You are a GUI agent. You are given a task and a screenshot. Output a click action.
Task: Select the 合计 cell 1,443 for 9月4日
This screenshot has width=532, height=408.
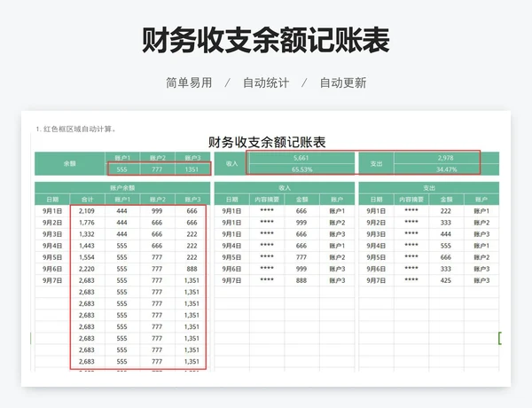[87, 246]
